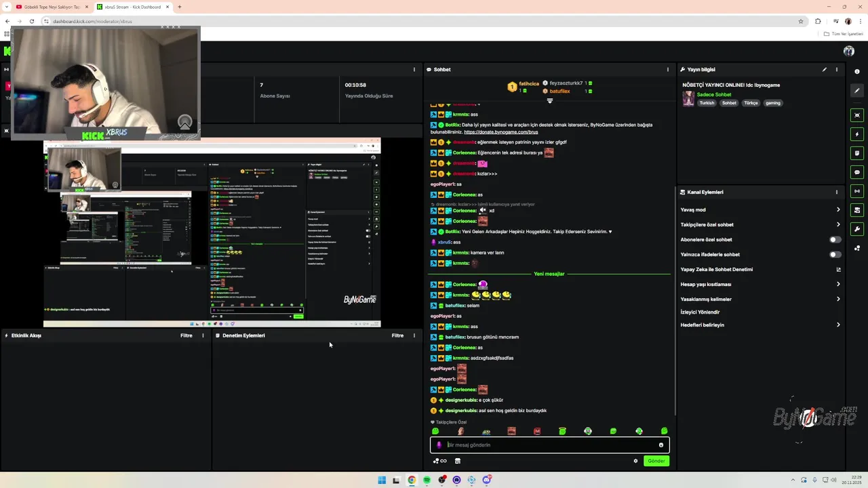The image size is (868, 488).
Task: Bookmark page with the star icon
Action: click(801, 21)
